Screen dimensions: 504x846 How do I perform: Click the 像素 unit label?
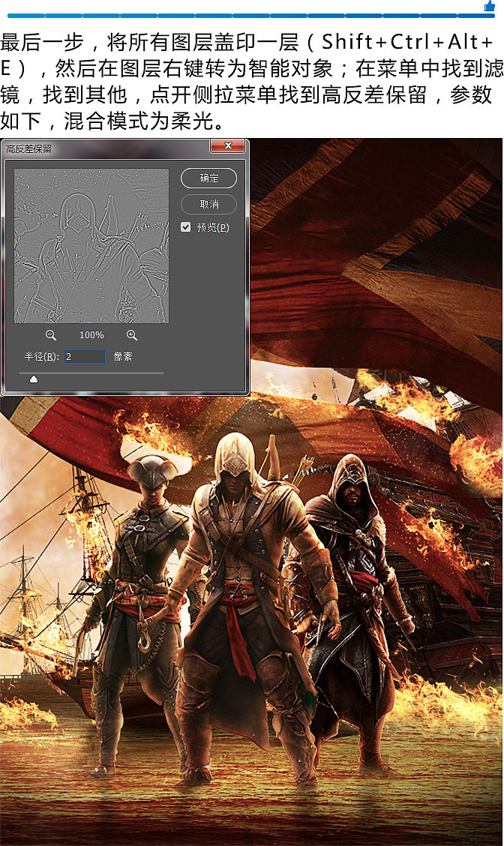123,357
